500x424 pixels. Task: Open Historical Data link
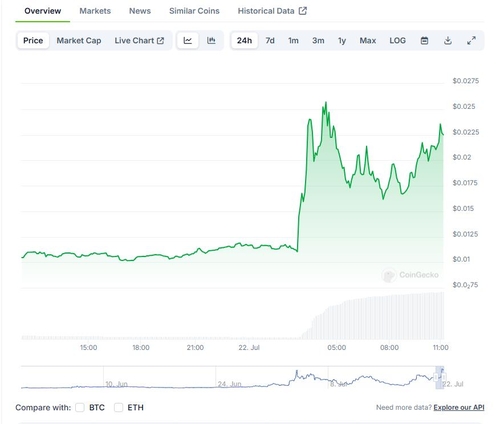(272, 11)
